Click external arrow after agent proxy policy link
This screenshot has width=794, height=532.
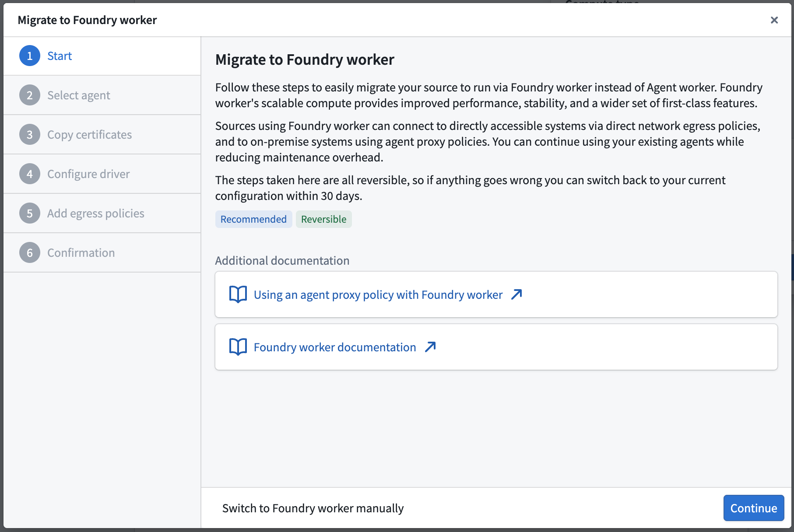click(x=517, y=294)
